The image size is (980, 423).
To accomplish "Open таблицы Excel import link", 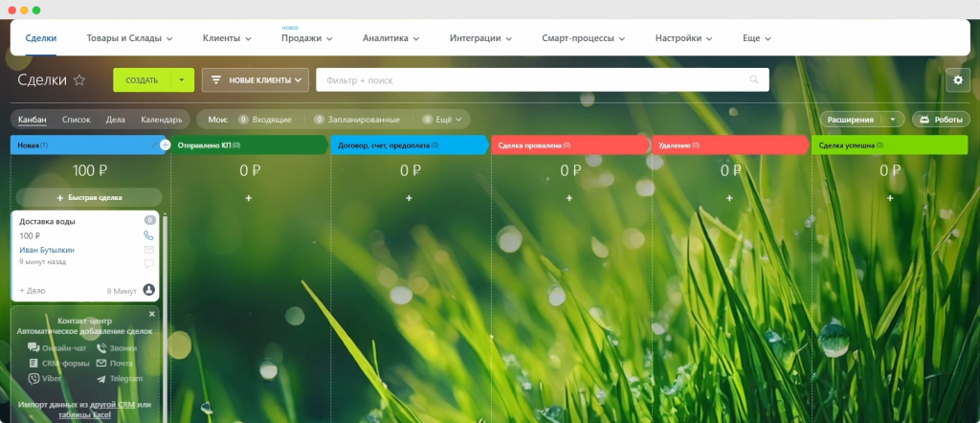I will click(x=84, y=414).
